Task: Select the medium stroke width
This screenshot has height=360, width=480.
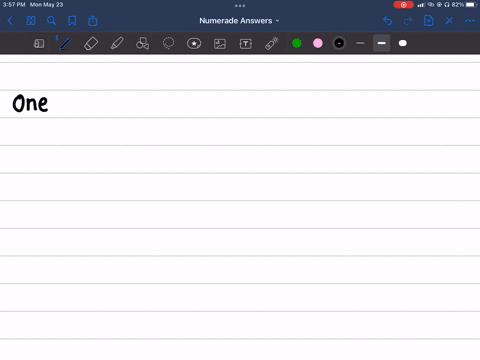Action: point(381,43)
